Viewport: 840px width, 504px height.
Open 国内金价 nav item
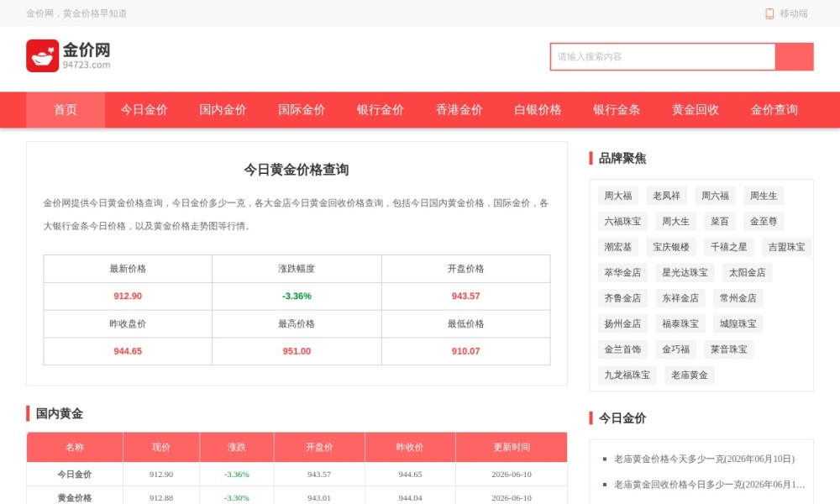223,110
